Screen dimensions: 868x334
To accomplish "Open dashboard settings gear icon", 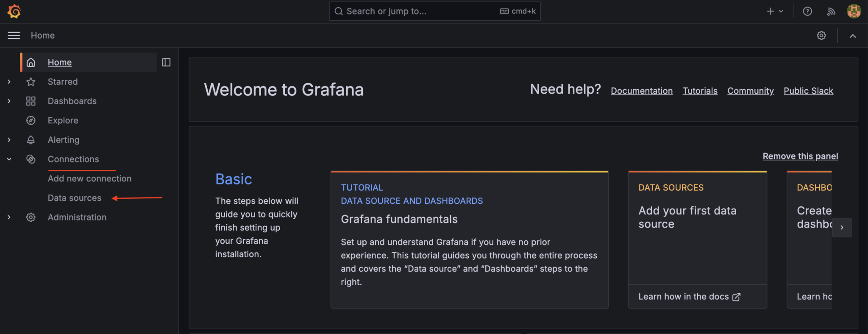I will (x=821, y=36).
